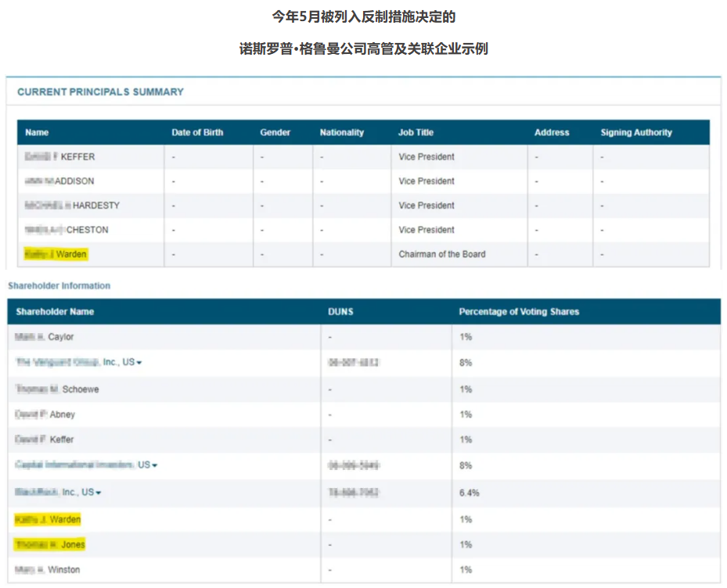Click the 'Name' header in the principals table
The image size is (727, 588).
(x=37, y=132)
